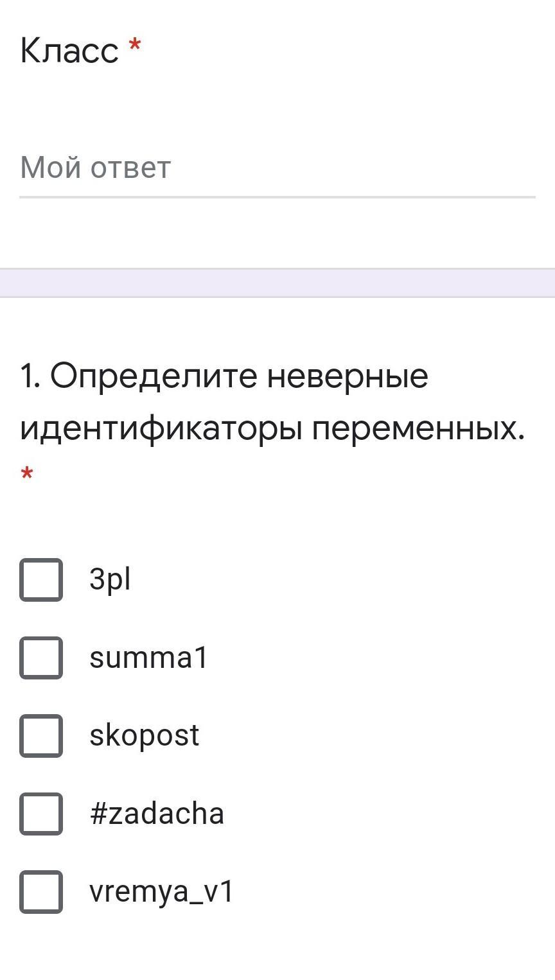Click the question number "1."
The image size is (555, 980).
point(30,376)
